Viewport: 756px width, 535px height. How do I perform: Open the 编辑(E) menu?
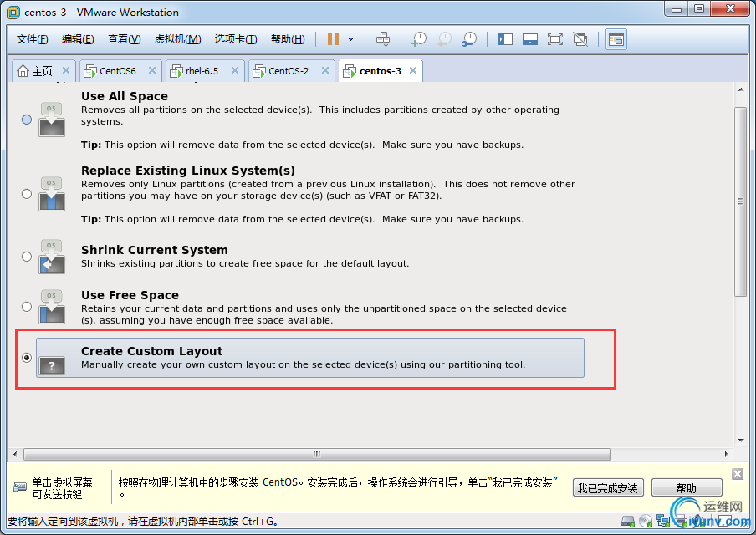[78, 39]
